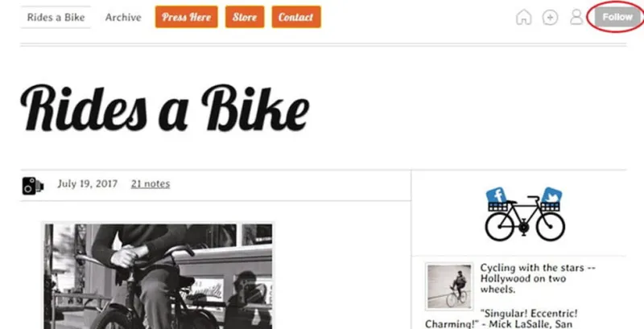Click the Cycling with the stars description
The width and height of the screenshot is (644, 329).
point(538,278)
